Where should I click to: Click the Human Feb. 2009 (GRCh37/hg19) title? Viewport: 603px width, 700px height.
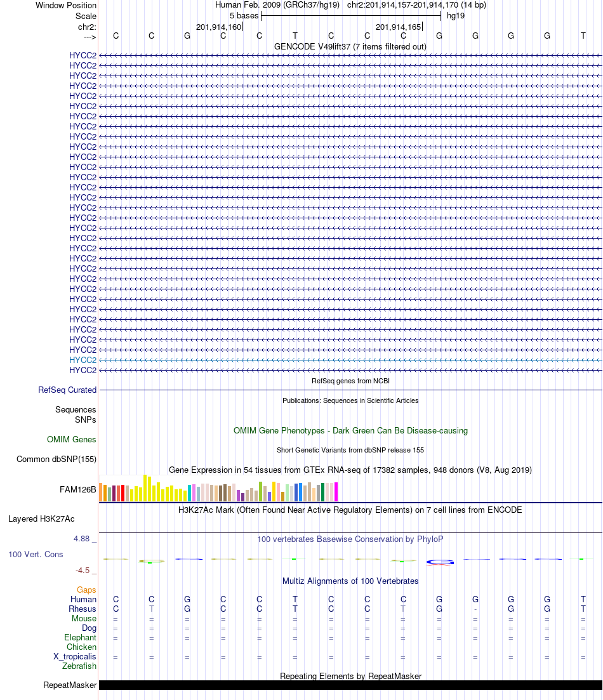277,5
